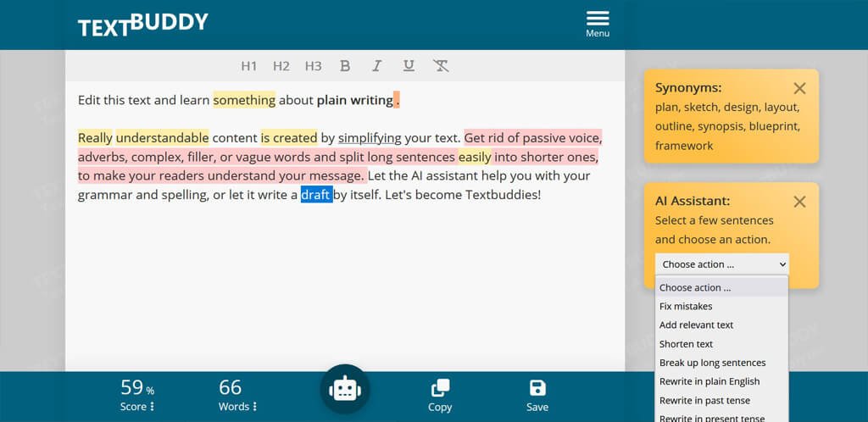Click the 'Synonyms:' panel heading

[688, 88]
